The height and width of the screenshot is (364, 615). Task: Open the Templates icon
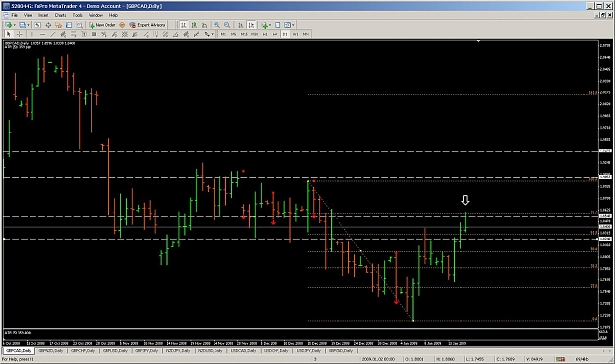click(x=287, y=25)
